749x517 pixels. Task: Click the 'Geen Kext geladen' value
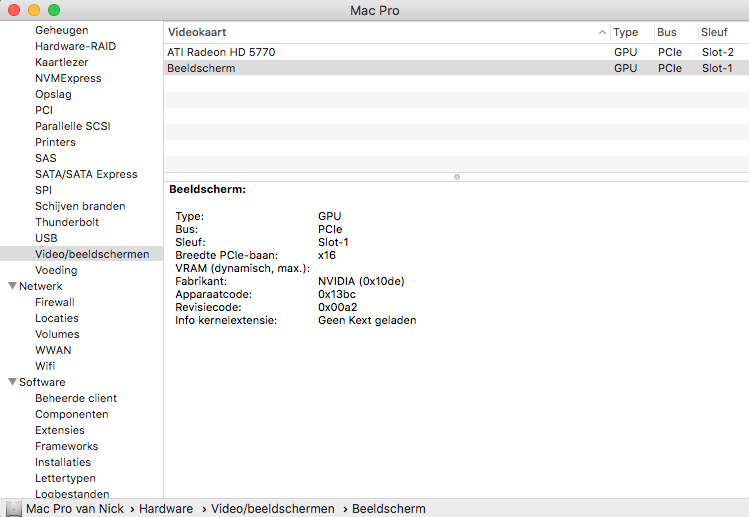click(367, 320)
